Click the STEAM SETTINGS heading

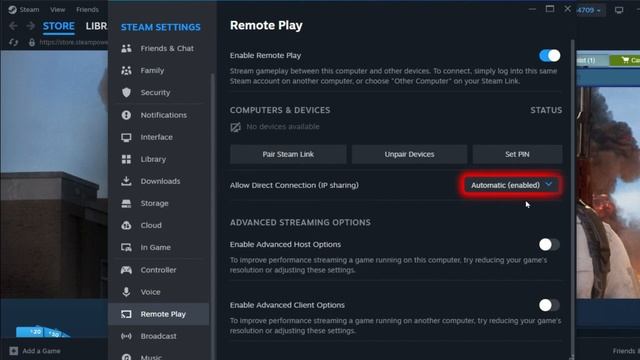pos(161,27)
